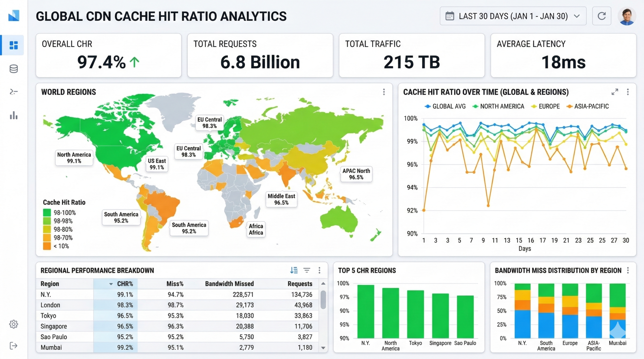Open the dashboard grid icon in sidebar
Screen dimensions: 644x359
click(x=14, y=45)
